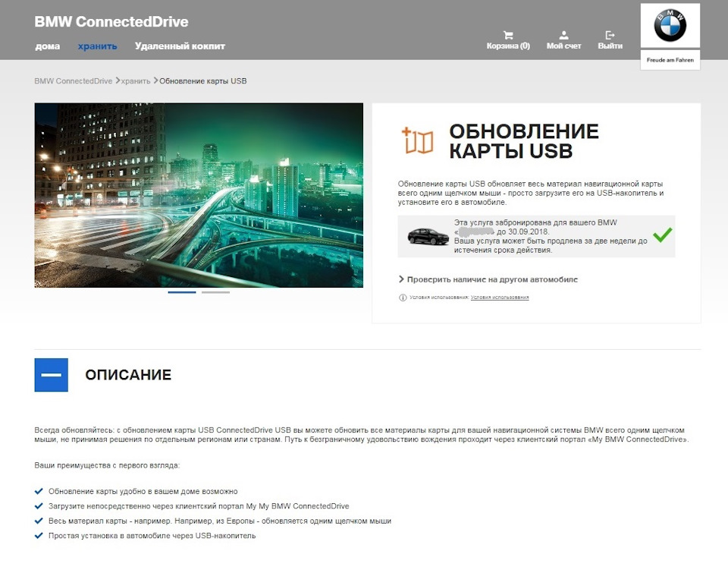Click Обновление карты USB breadcrumb text
This screenshot has height=570, width=728.
(203, 80)
